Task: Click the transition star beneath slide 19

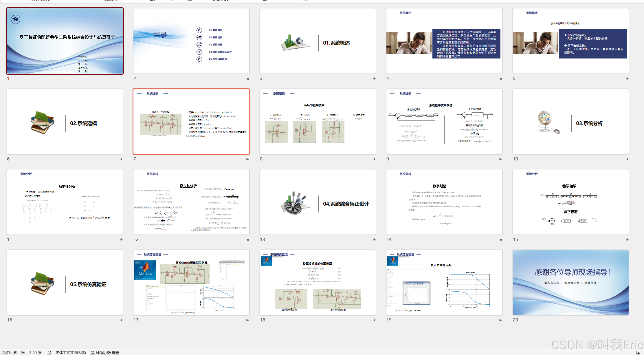Action: click(500, 320)
